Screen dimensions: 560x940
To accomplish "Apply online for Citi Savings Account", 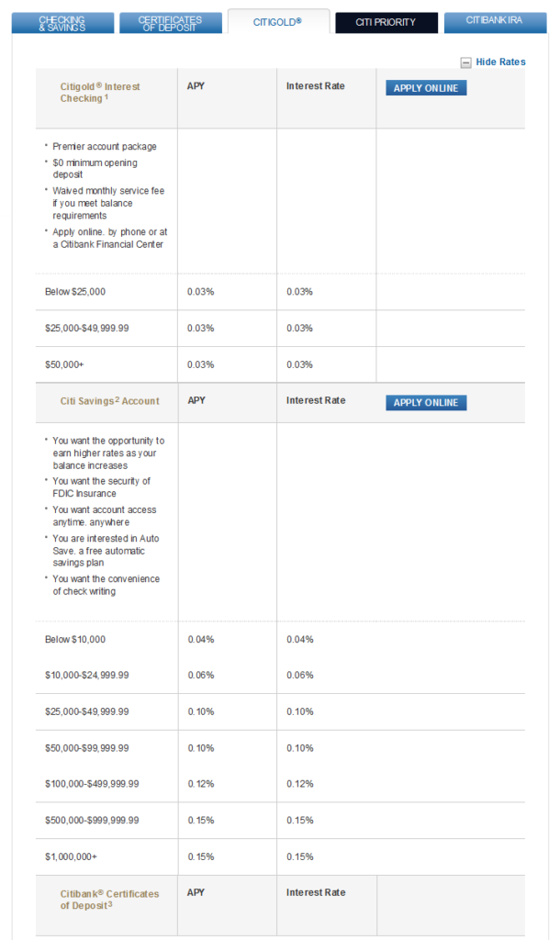I will pos(426,403).
